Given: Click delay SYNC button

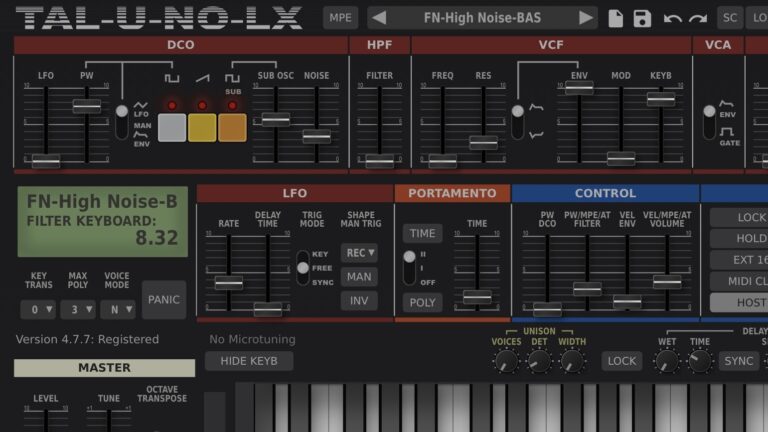Looking at the screenshot, I should pos(739,361).
